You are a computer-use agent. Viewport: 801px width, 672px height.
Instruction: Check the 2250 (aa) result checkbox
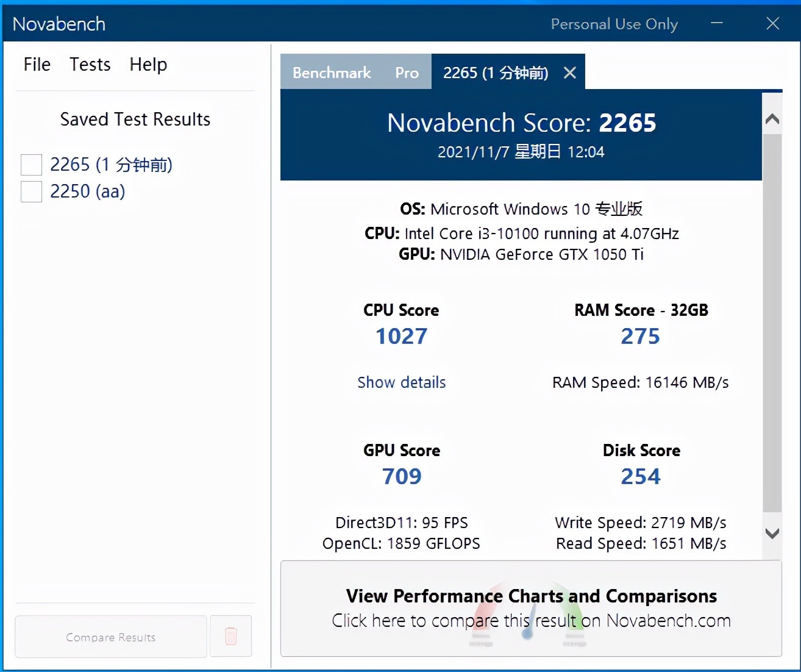32,191
